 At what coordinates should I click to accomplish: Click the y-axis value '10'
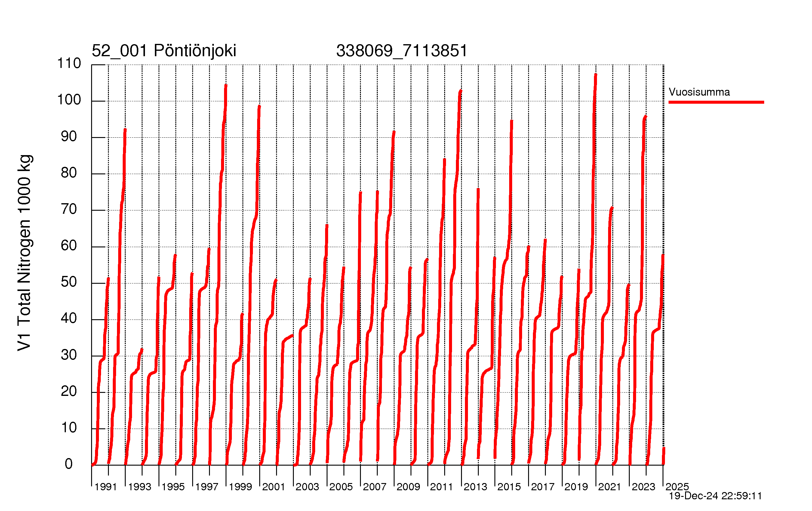[69, 428]
